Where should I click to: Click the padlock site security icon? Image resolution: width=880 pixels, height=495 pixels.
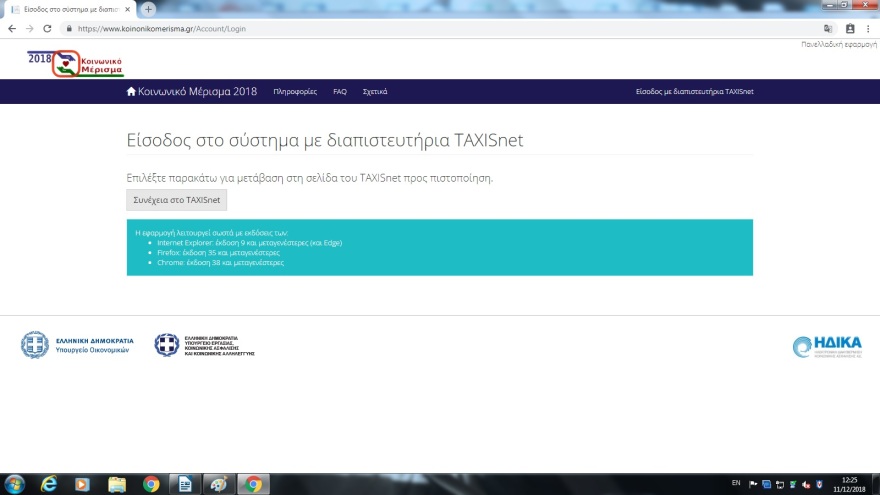pos(69,29)
